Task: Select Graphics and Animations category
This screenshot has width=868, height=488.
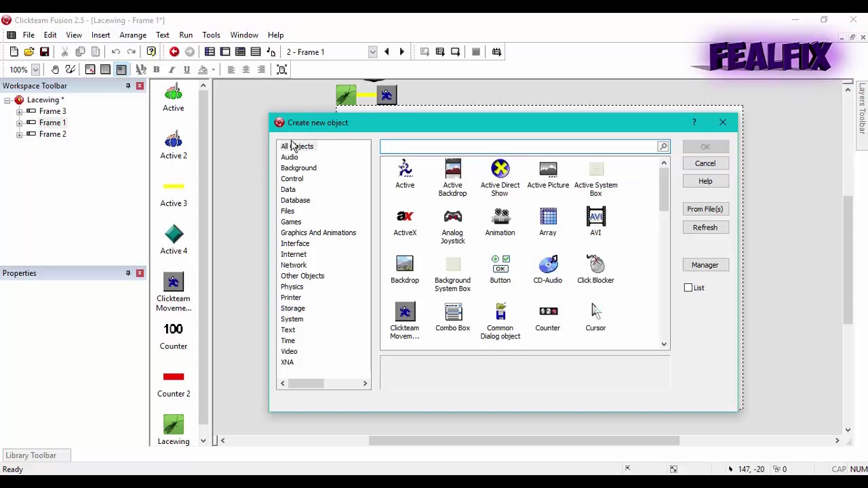Action: tap(318, 232)
